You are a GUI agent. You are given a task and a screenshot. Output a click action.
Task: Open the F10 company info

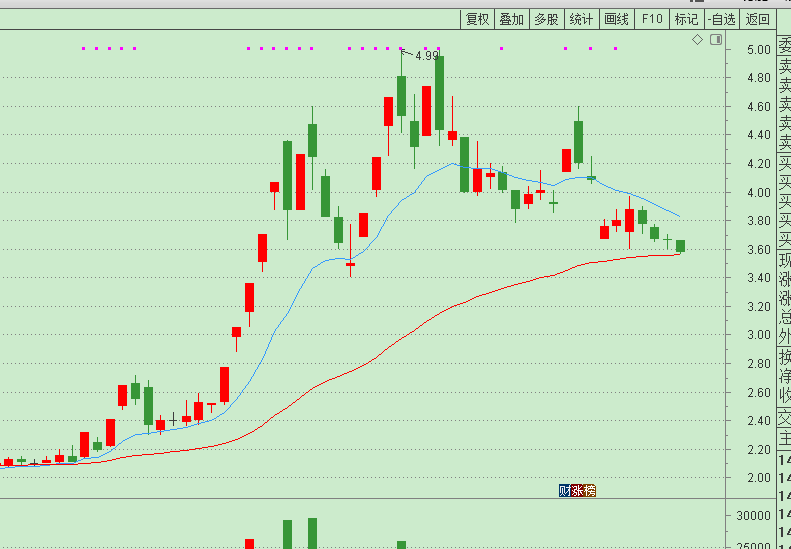pos(652,19)
